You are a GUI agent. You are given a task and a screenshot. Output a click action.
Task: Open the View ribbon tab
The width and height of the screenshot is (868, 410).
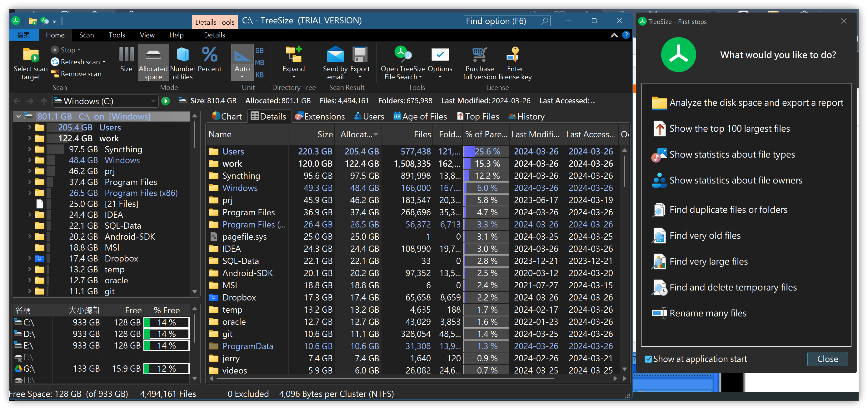click(x=147, y=35)
